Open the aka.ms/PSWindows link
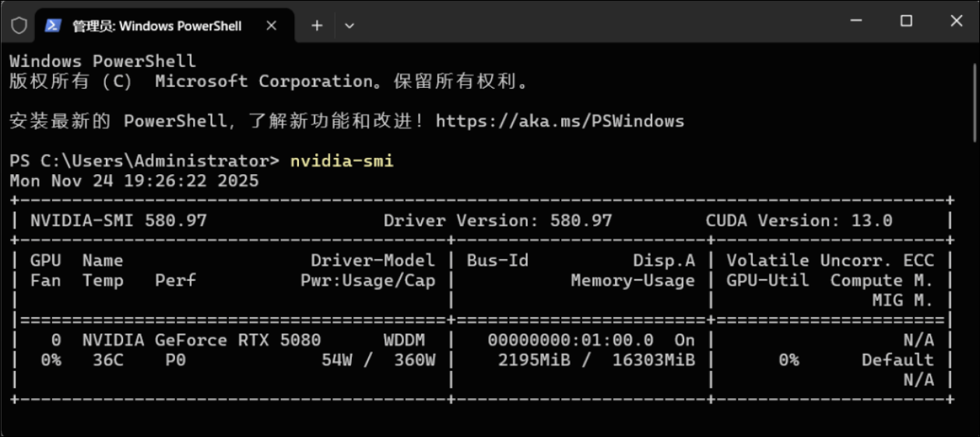 pos(560,121)
